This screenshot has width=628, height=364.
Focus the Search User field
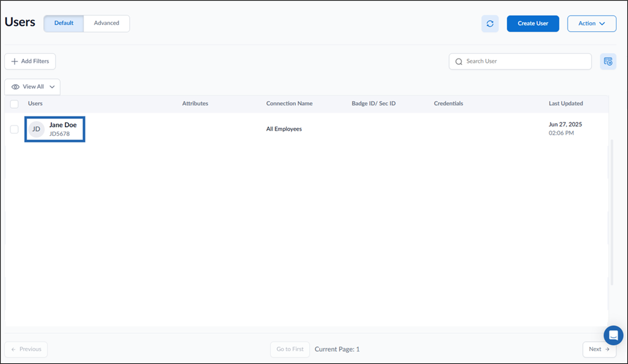pos(520,61)
